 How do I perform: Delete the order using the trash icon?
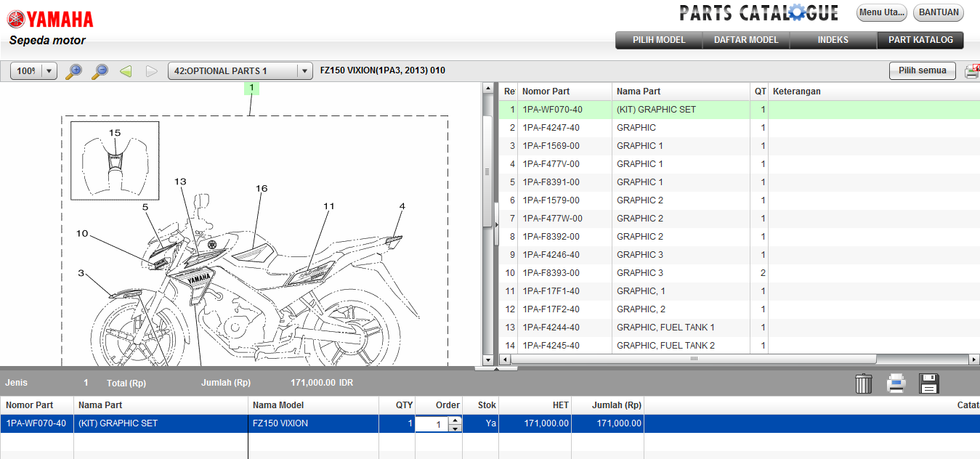coord(863,383)
